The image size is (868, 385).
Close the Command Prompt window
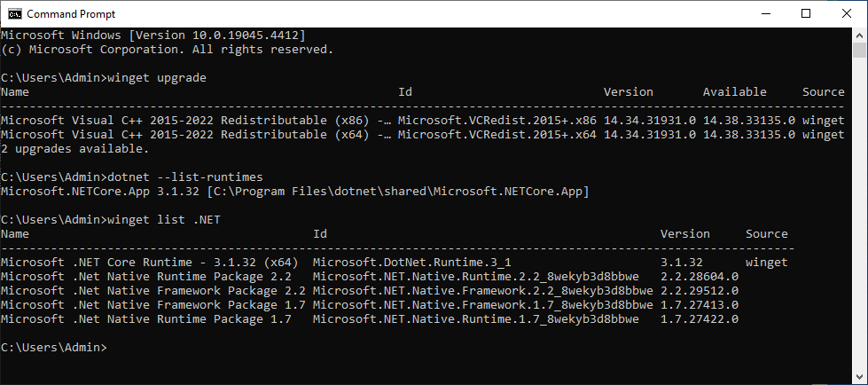point(847,13)
